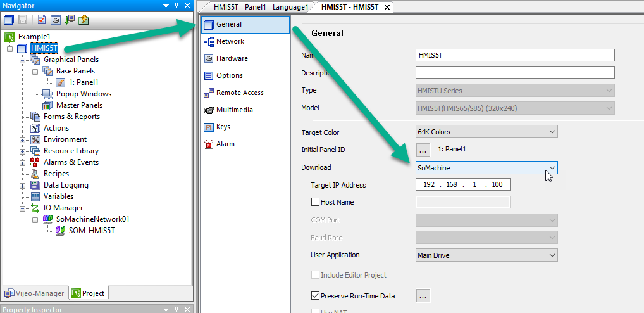
Task: Toggle the Include Editor Project checkbox
Action: (316, 275)
